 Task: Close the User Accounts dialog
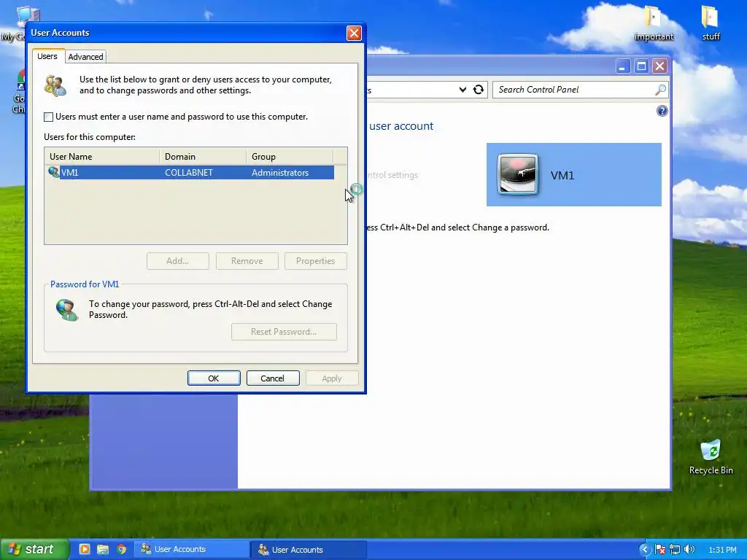click(354, 33)
